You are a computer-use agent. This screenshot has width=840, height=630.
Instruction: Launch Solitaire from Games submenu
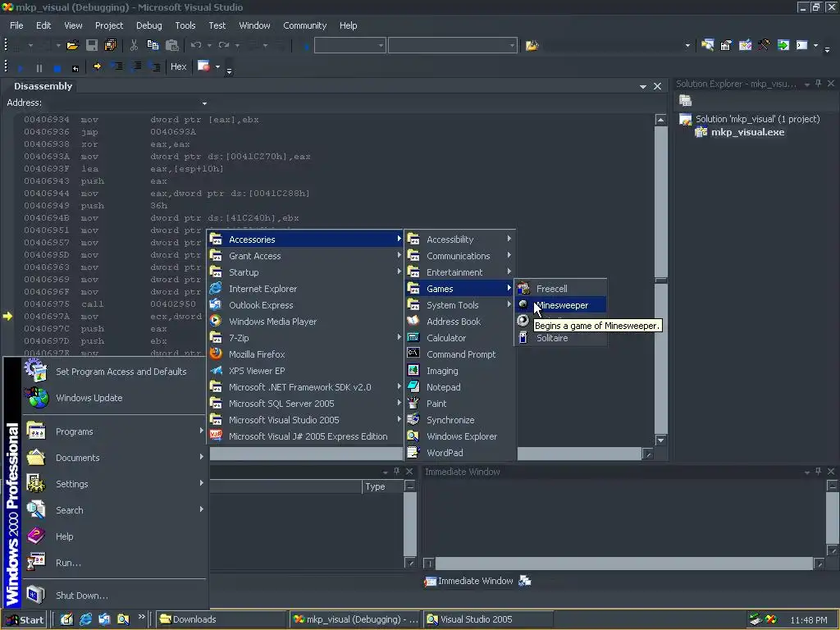561,338
